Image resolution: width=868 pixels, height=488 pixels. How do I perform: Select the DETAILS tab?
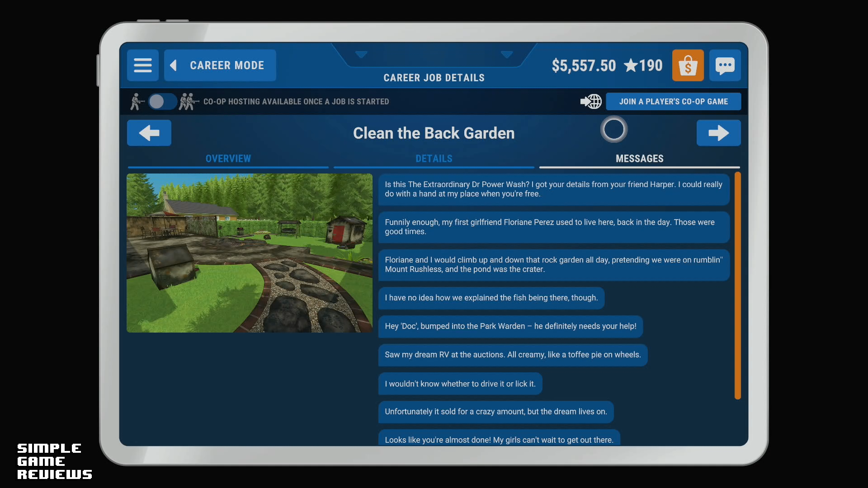(x=434, y=158)
